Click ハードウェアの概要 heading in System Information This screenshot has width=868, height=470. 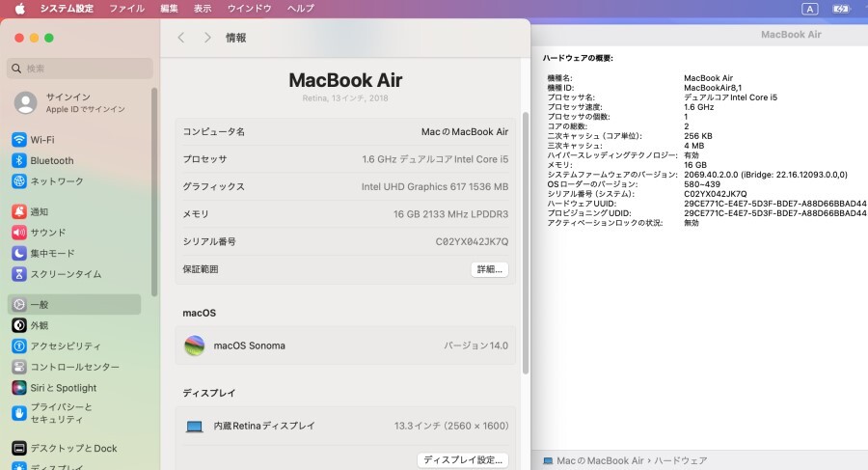tap(578, 58)
